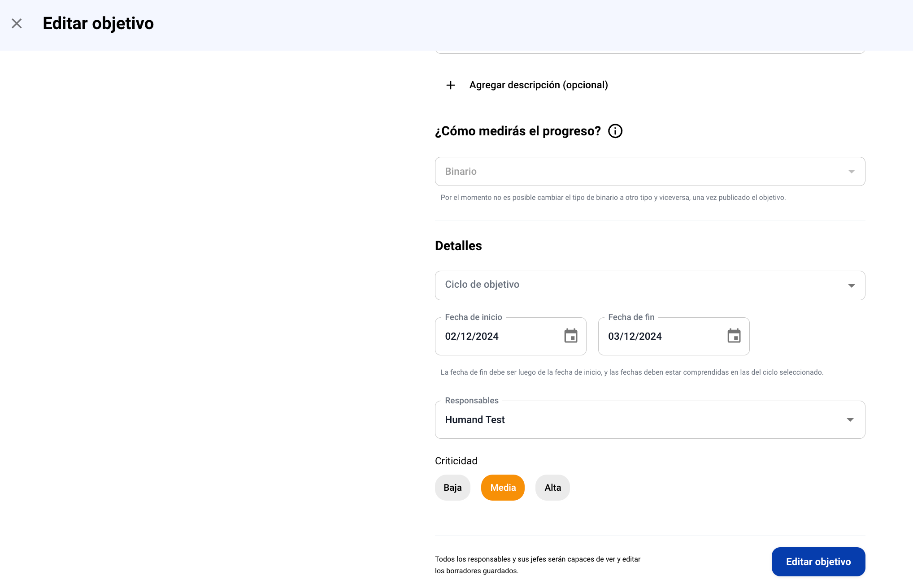Click Agregar descripción (opcional) link

[x=538, y=85]
